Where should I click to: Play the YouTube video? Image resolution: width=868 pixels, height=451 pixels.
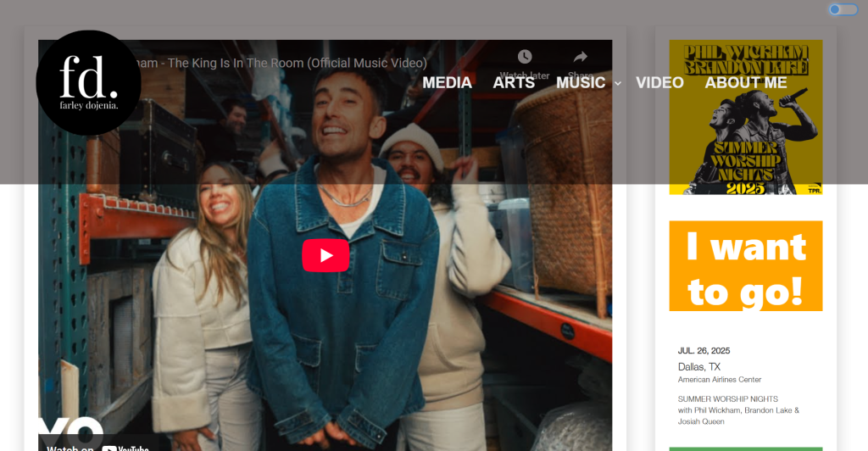click(325, 255)
